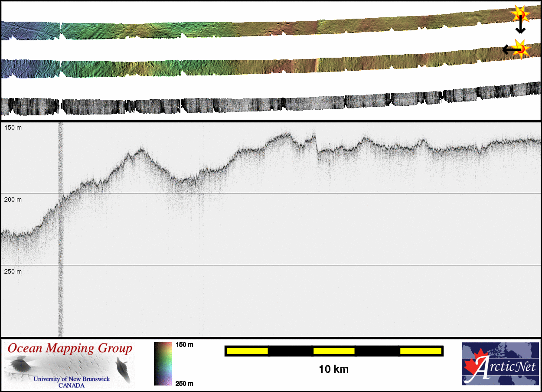Click the depth color legend bar

click(163, 364)
